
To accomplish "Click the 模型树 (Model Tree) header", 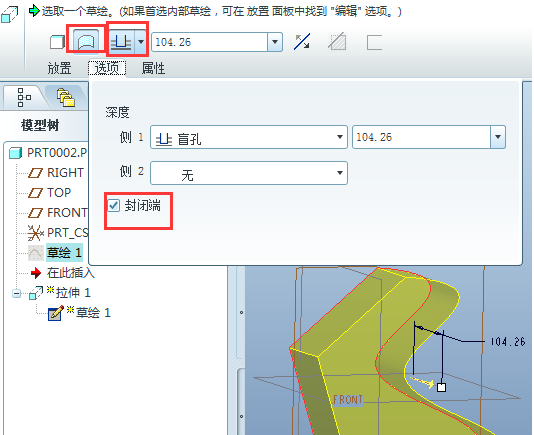I will point(40,125).
